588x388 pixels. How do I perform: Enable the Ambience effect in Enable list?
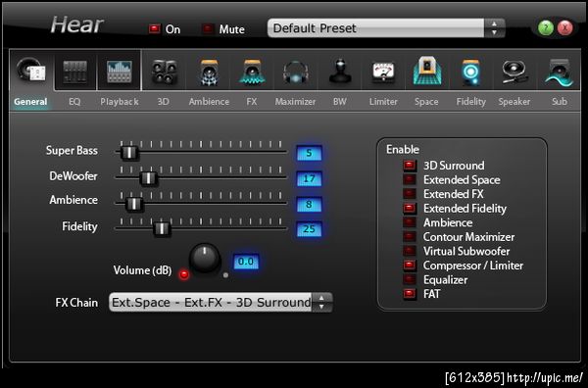[x=409, y=222]
